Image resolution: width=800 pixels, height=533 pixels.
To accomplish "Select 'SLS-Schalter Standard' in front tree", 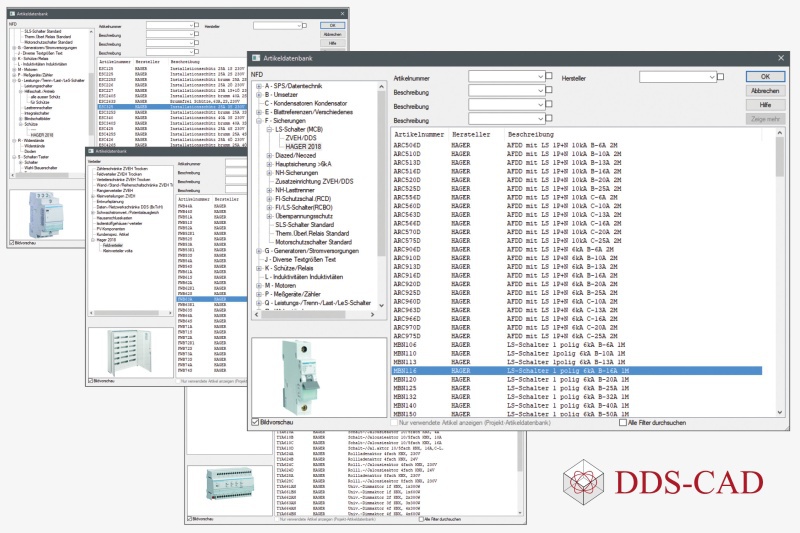I will (x=305, y=225).
